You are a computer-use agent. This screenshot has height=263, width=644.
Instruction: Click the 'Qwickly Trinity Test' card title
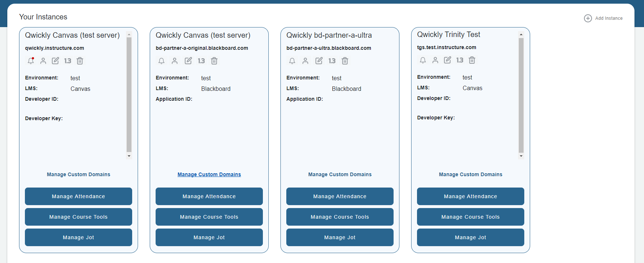448,34
